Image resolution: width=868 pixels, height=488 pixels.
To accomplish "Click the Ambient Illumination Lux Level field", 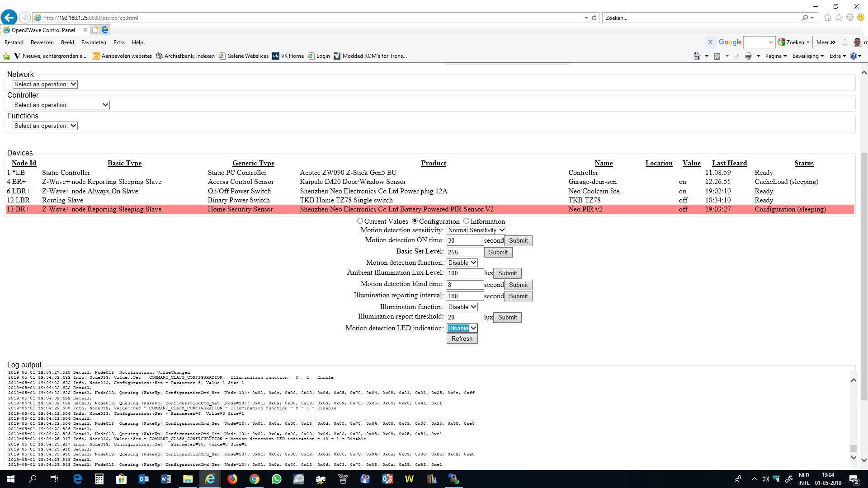I will [465, 273].
